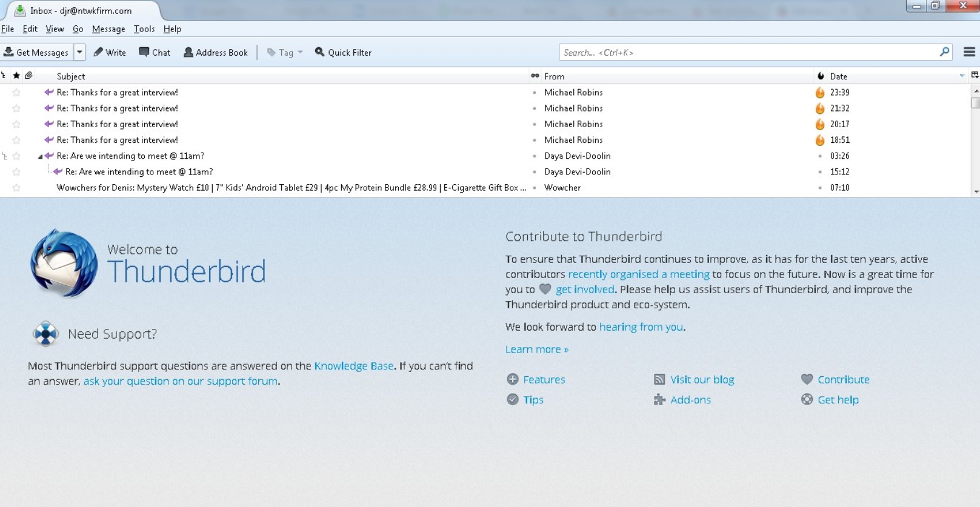Click the Tips checkmark icon

(513, 399)
